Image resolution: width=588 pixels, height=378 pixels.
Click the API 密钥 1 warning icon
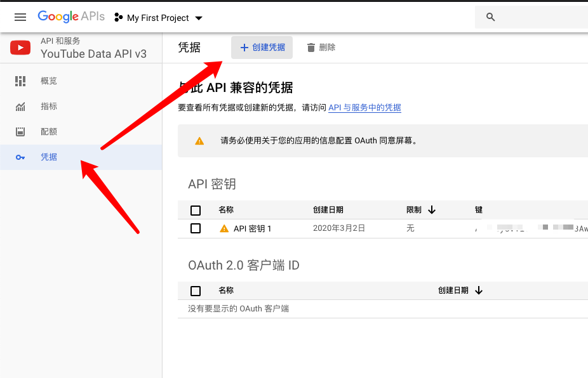(224, 228)
